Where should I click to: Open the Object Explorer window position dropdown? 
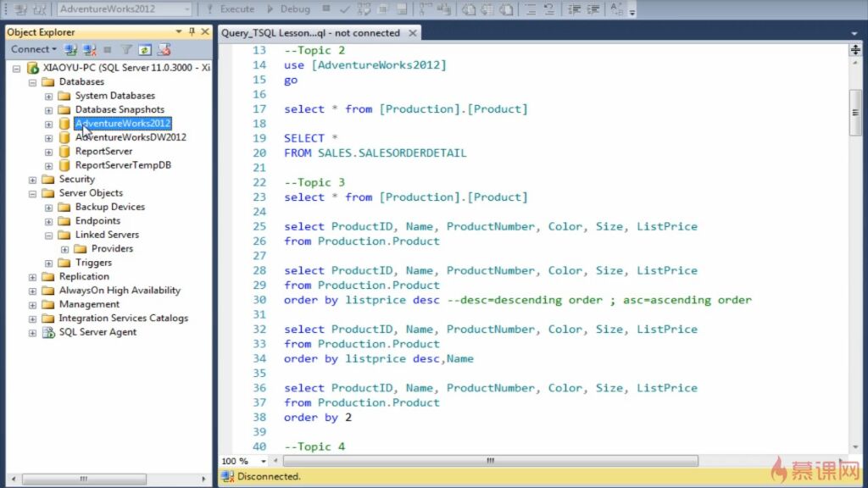pos(178,32)
